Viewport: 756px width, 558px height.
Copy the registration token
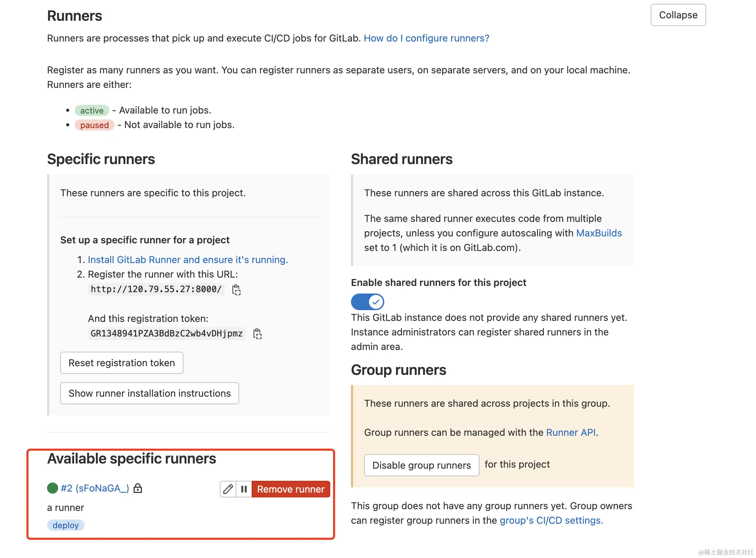[257, 334]
